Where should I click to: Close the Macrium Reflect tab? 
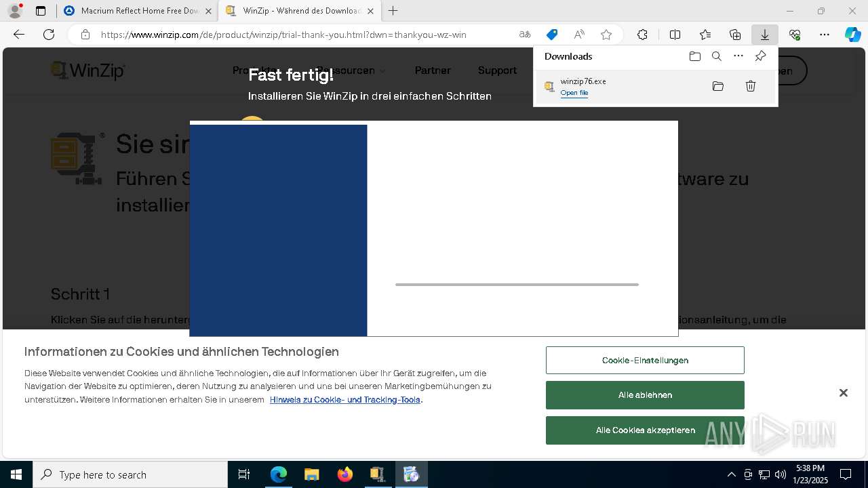(208, 11)
